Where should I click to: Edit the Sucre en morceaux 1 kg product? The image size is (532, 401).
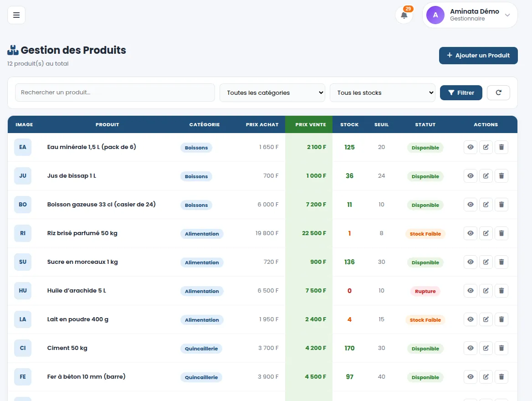pyautogui.click(x=486, y=262)
